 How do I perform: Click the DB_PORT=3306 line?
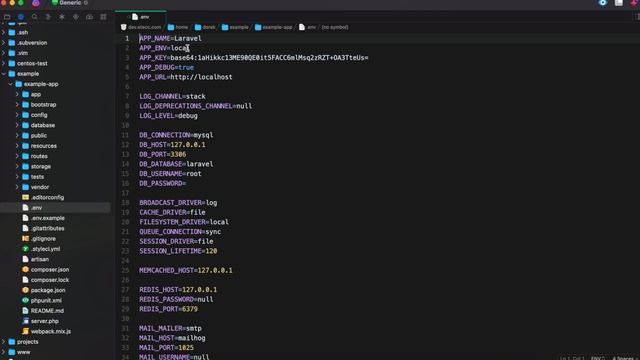(162, 154)
